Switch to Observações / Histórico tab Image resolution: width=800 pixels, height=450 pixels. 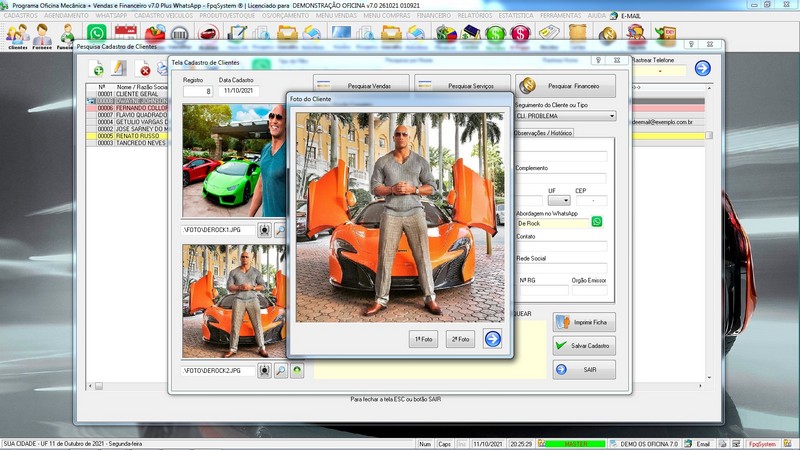(543, 133)
